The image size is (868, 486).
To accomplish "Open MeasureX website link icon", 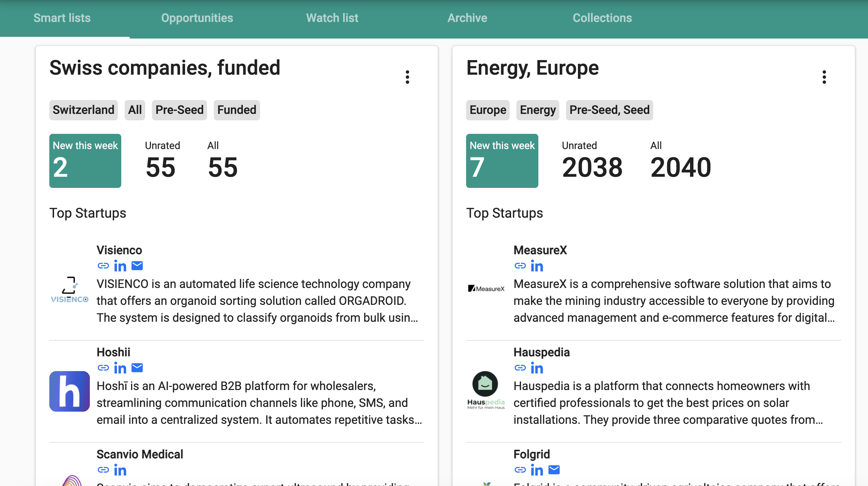I will pos(520,266).
